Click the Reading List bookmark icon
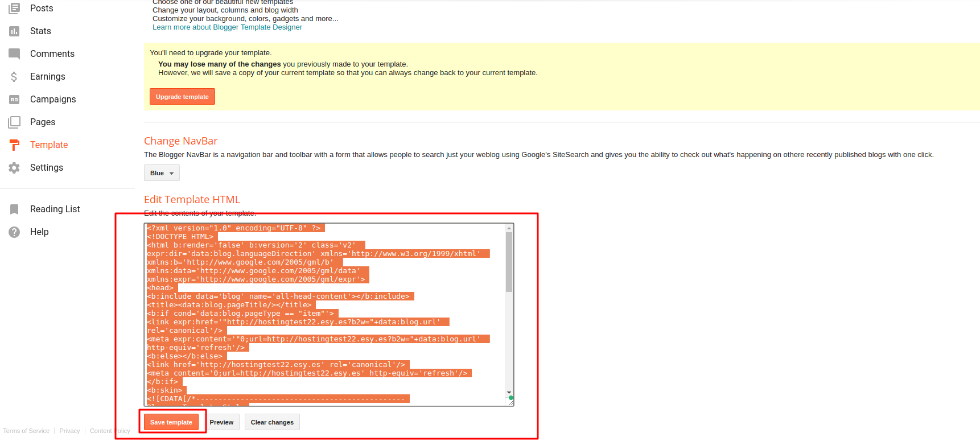Image resolution: width=980 pixels, height=441 pixels. [14, 209]
